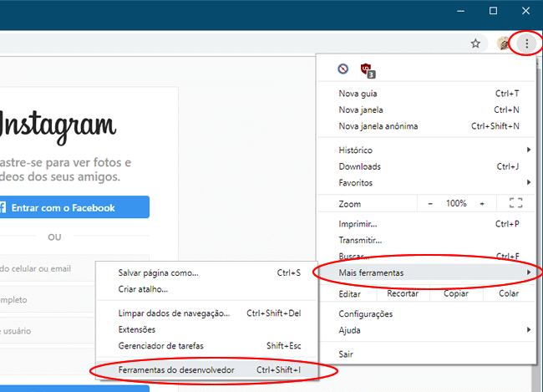Close the Chrome window
This screenshot has height=392, width=543.
[x=525, y=11]
